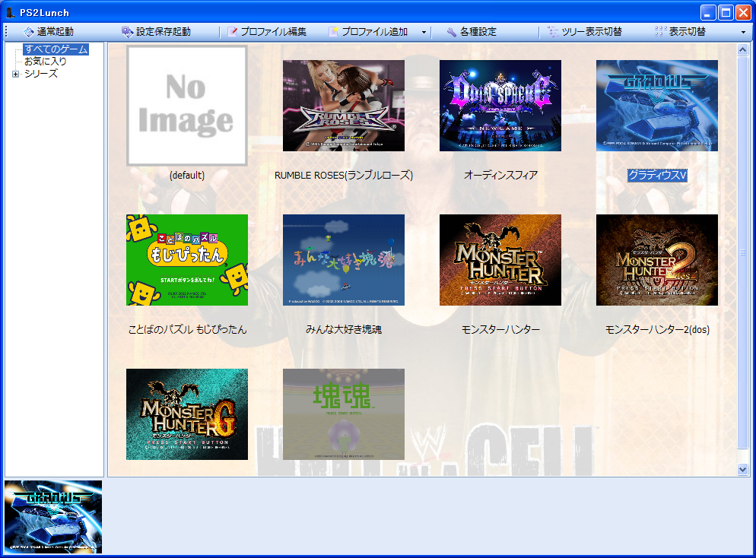756x558 pixels.
Task: Click the vertical scrollbar thumb
Action: (742, 252)
